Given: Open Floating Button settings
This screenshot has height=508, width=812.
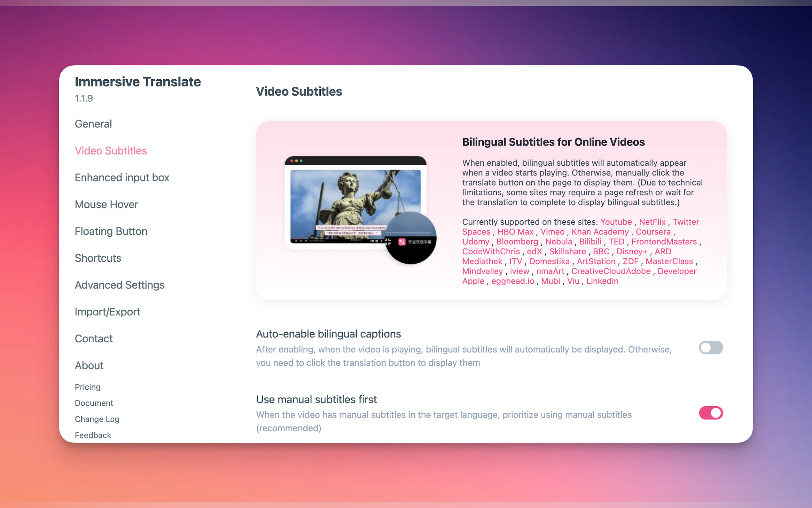Looking at the screenshot, I should pyautogui.click(x=111, y=231).
